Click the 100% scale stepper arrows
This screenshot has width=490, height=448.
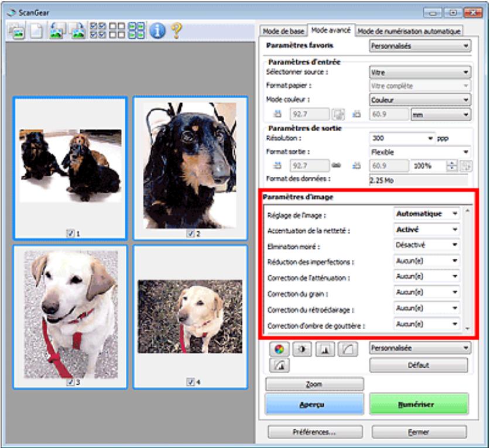tap(451, 166)
